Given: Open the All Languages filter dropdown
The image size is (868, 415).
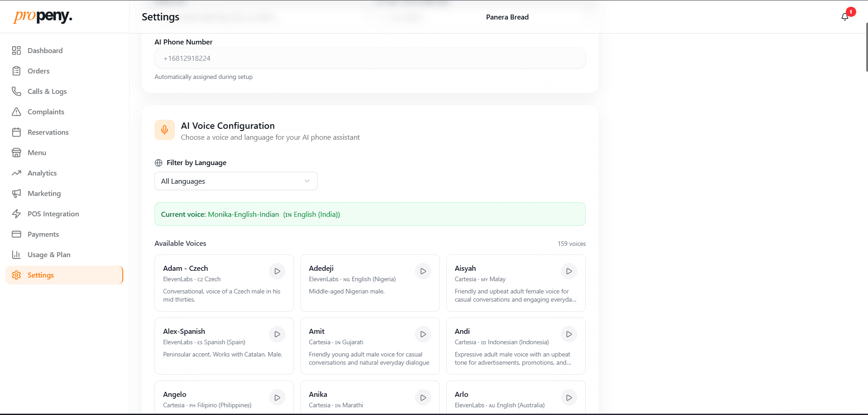Looking at the screenshot, I should coord(236,181).
